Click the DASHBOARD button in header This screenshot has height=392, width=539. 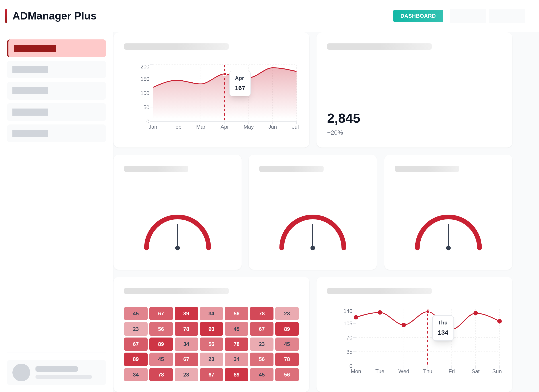418,16
